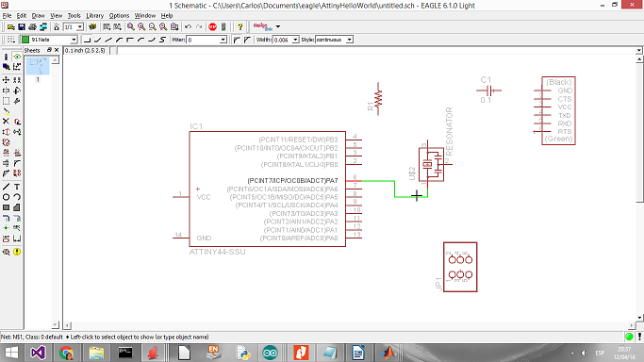Viewport: 644px width, 362px height.
Task: Select the sheet 1 thumbnail
Action: 38,66
